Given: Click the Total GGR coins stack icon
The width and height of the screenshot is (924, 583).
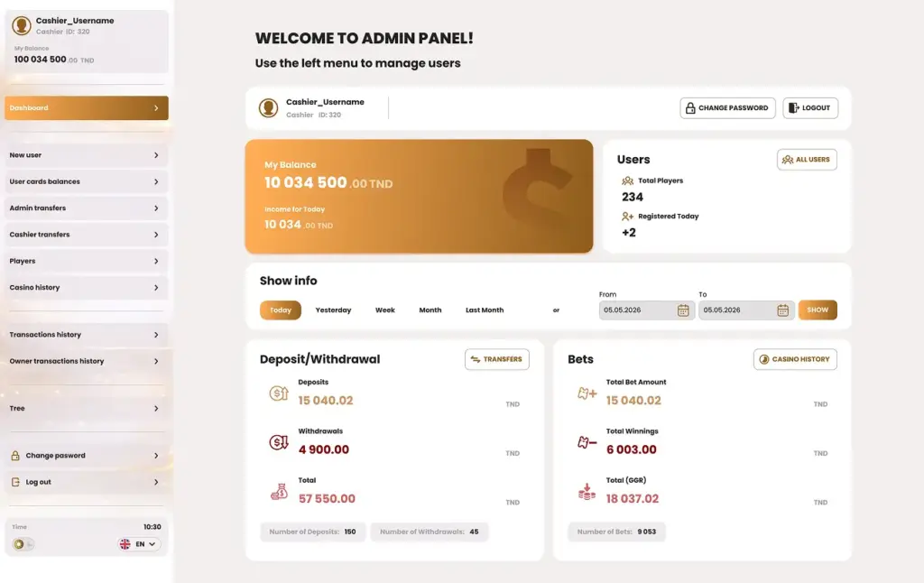Looking at the screenshot, I should click(587, 492).
